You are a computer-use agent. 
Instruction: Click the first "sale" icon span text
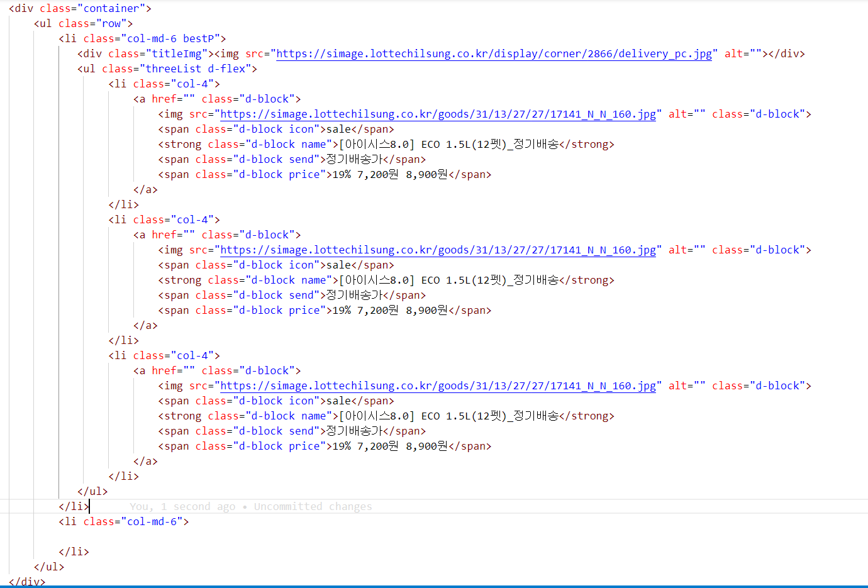(x=338, y=129)
